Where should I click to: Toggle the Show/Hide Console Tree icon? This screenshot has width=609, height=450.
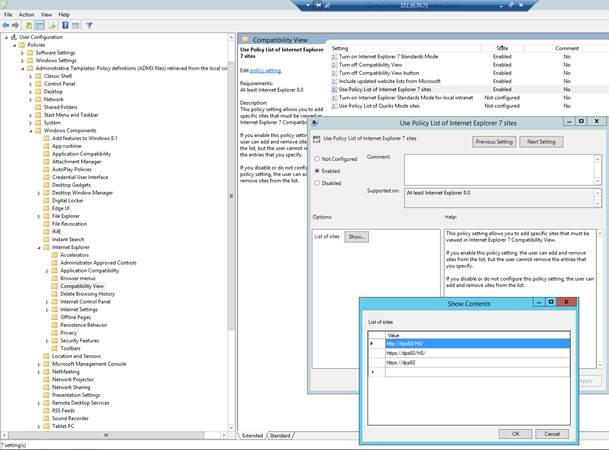tap(40, 26)
